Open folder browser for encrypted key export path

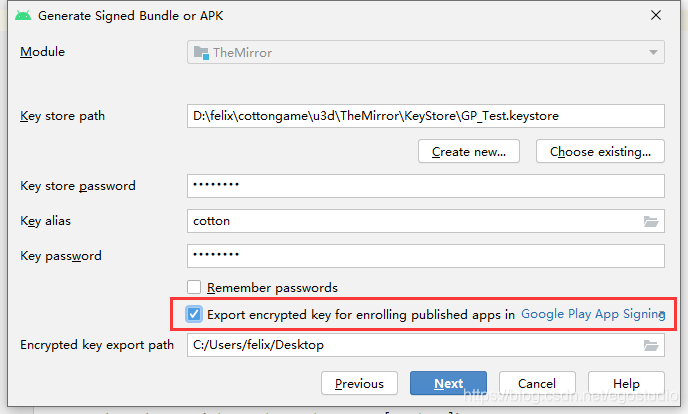click(651, 345)
